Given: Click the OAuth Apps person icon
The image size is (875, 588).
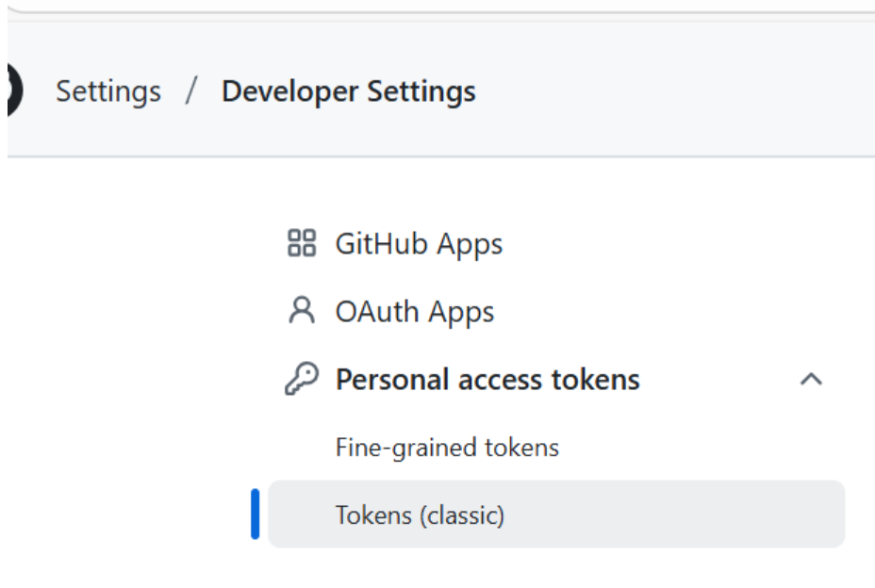Looking at the screenshot, I should click(x=301, y=312).
